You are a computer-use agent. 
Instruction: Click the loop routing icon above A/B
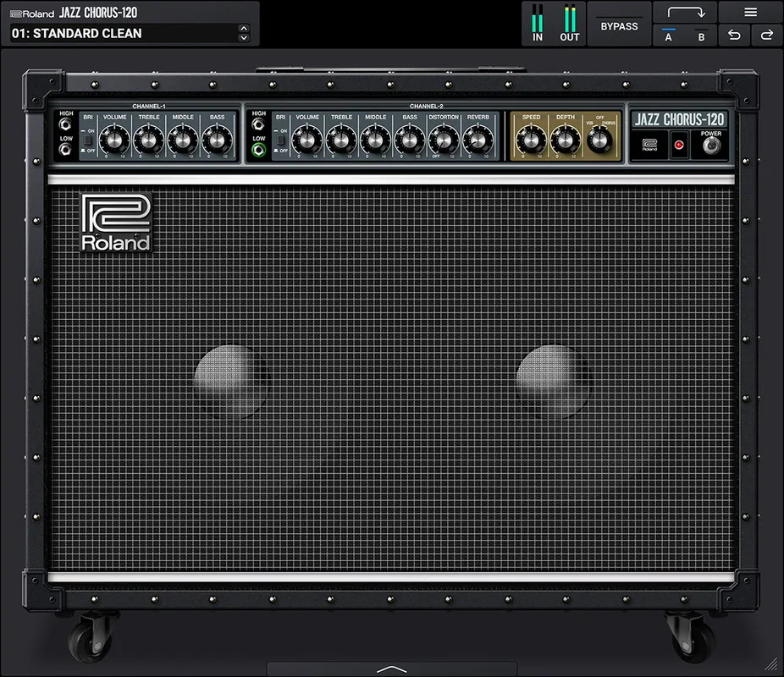pyautogui.click(x=684, y=12)
